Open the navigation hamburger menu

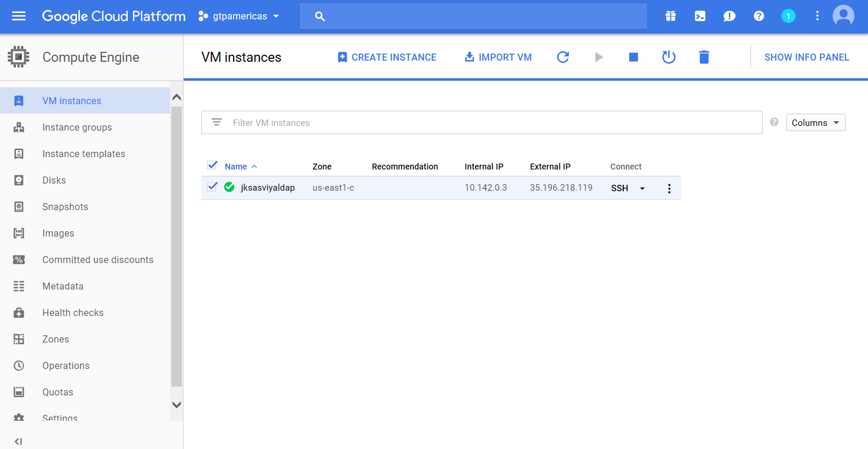(x=19, y=16)
